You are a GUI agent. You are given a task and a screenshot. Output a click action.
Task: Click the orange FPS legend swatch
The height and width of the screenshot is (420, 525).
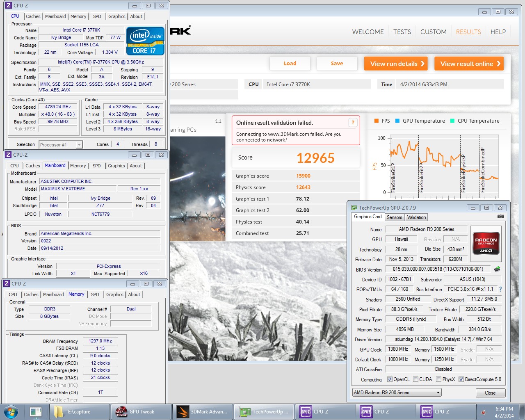376,121
